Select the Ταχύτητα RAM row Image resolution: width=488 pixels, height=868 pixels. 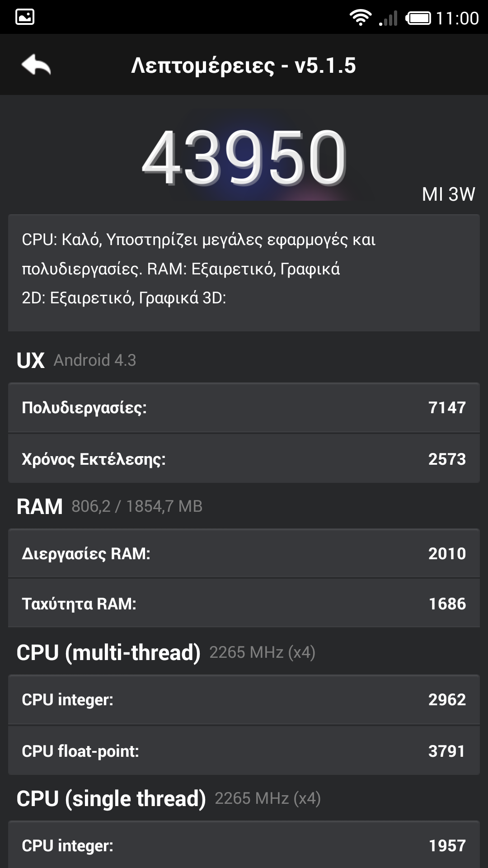(244, 604)
